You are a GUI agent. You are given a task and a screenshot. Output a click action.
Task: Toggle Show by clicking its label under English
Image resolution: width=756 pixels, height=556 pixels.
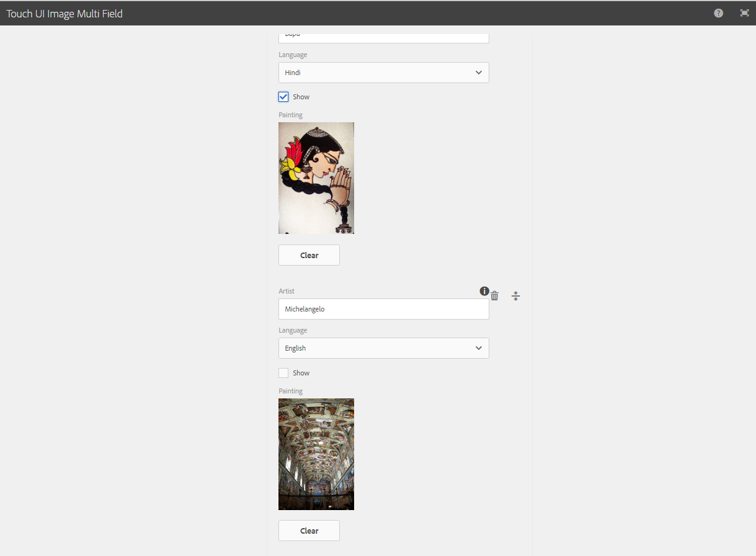[x=301, y=372]
